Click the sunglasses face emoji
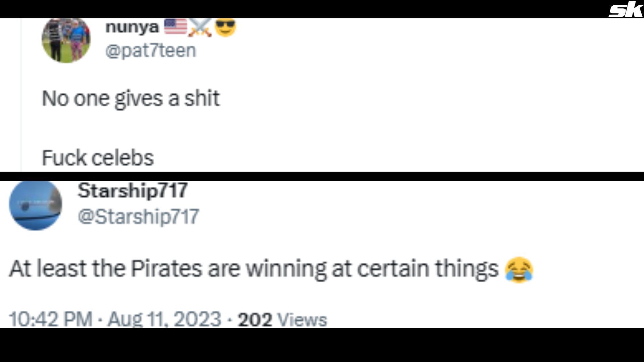644x362 pixels. click(x=225, y=27)
